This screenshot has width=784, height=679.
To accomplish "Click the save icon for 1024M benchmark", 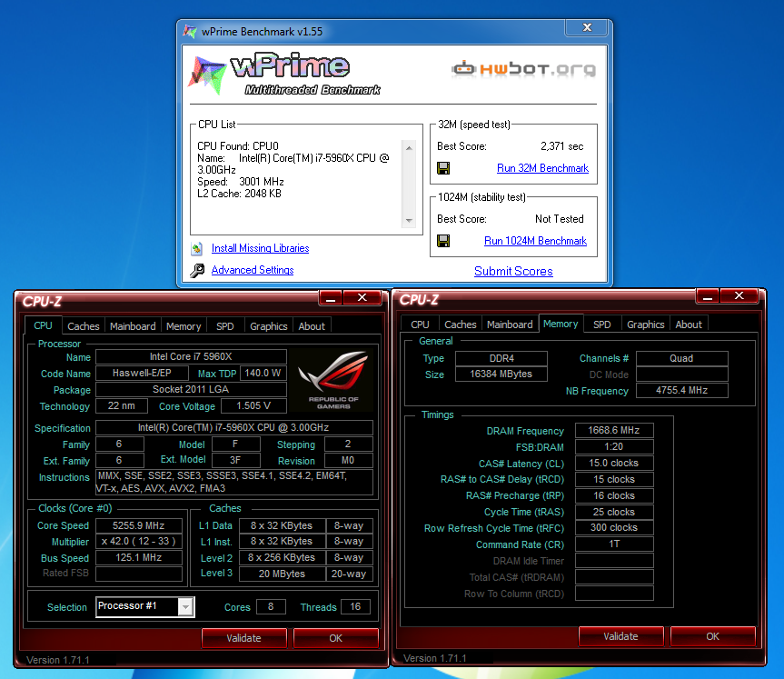I will pyautogui.click(x=443, y=241).
